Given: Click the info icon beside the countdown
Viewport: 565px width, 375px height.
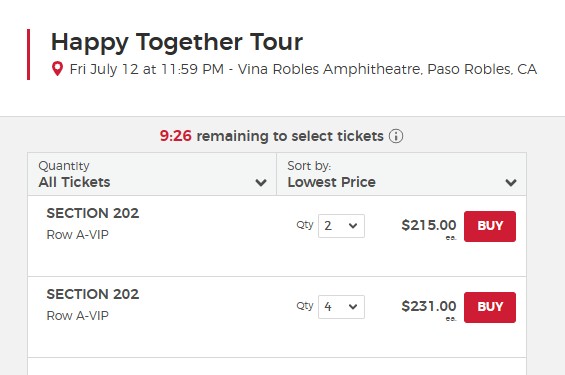Looking at the screenshot, I should [396, 136].
